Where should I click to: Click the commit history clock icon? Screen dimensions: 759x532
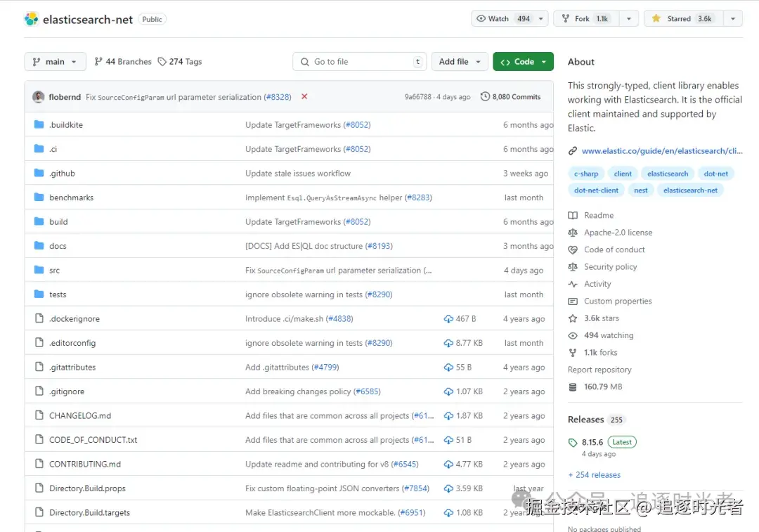pos(485,96)
